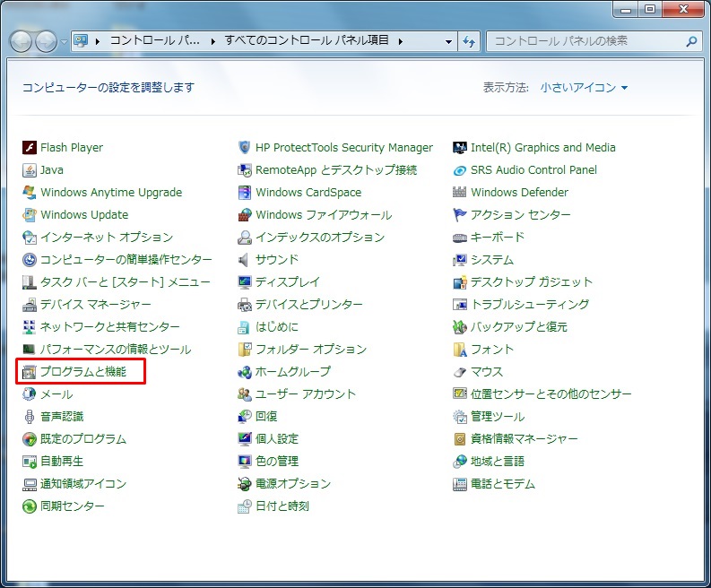Open the SRS Audio Control Panel icon
Image resolution: width=711 pixels, height=588 pixels.
pos(460,170)
